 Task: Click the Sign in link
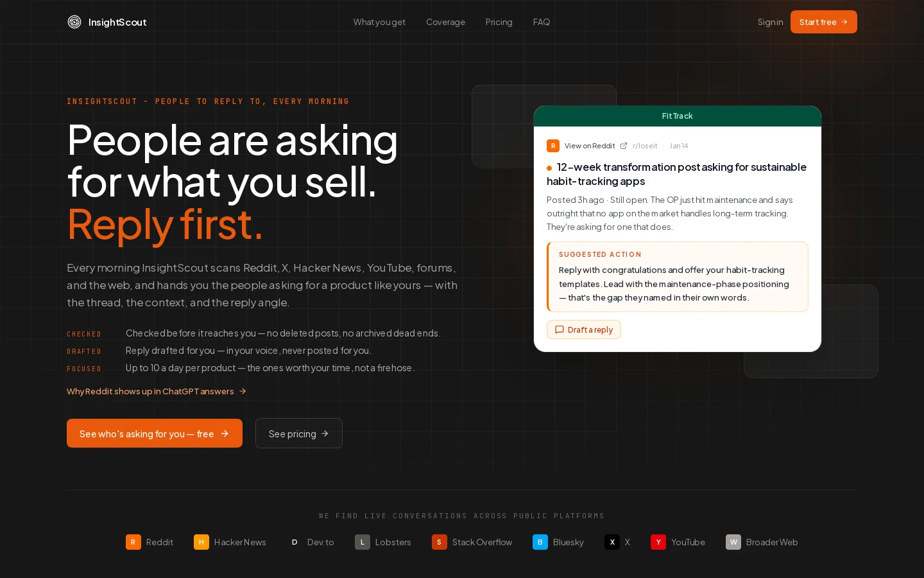coord(770,22)
